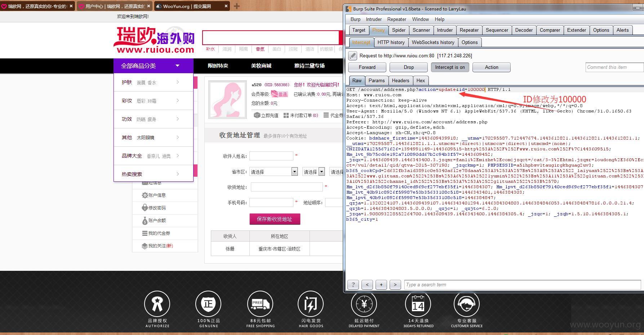Click the 品牌授权 Authorize badge icon
Viewport: 644px width, 335px height.
coord(157,304)
